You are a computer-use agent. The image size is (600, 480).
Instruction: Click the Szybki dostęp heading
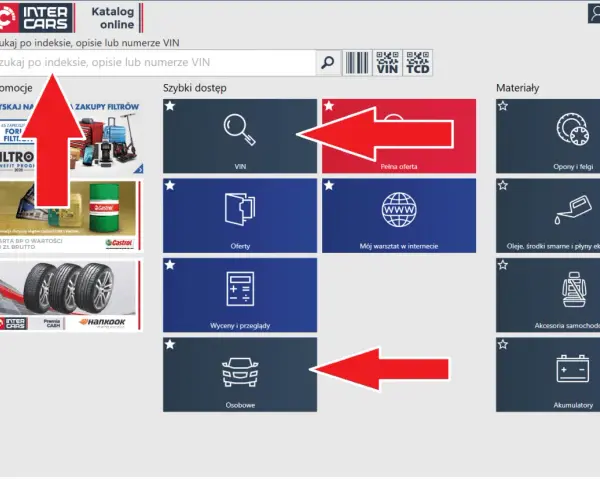[195, 88]
